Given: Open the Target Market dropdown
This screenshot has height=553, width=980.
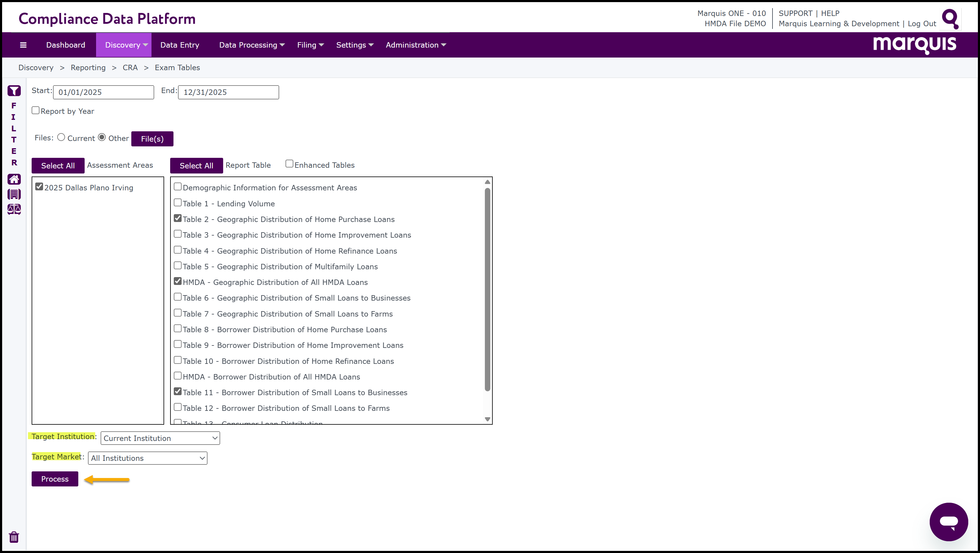Looking at the screenshot, I should [148, 458].
